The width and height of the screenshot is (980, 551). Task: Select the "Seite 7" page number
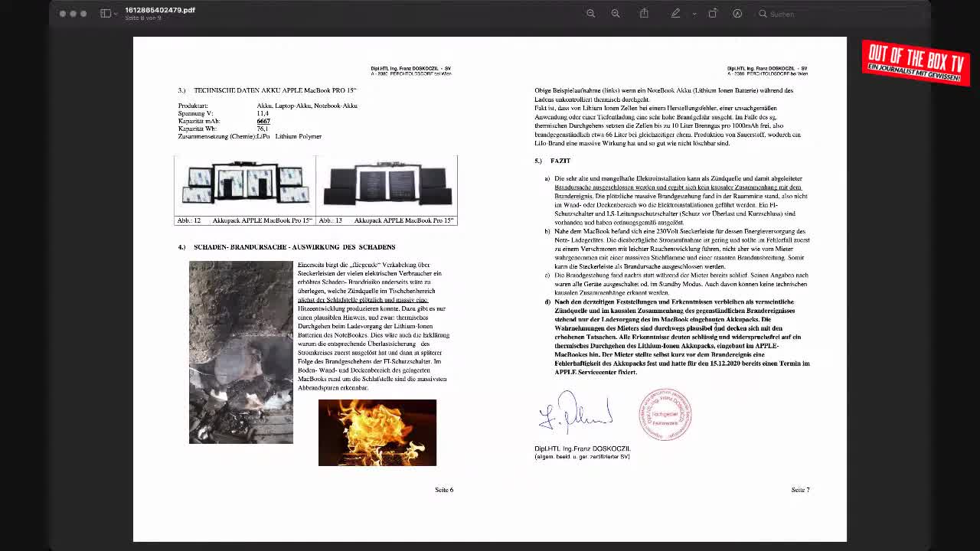[800, 490]
